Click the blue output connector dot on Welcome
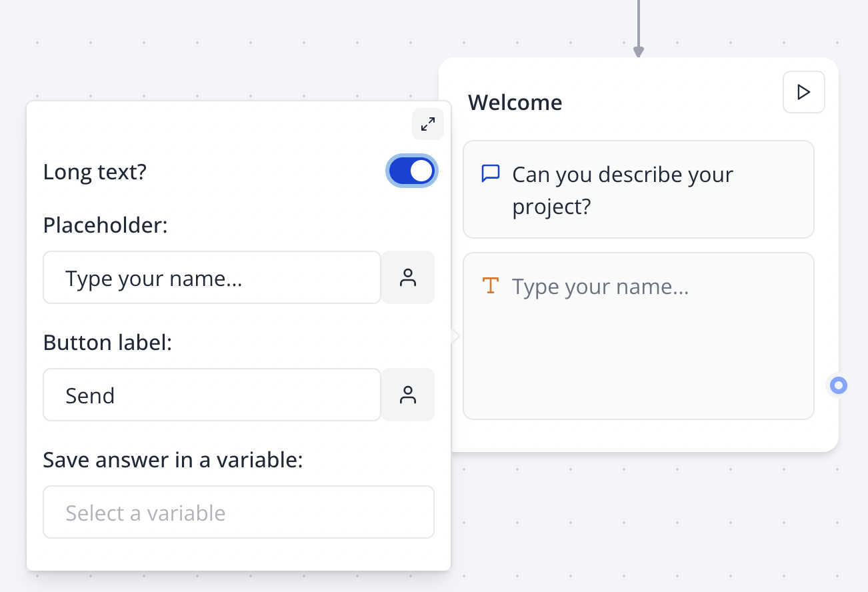The image size is (868, 592). (x=837, y=385)
